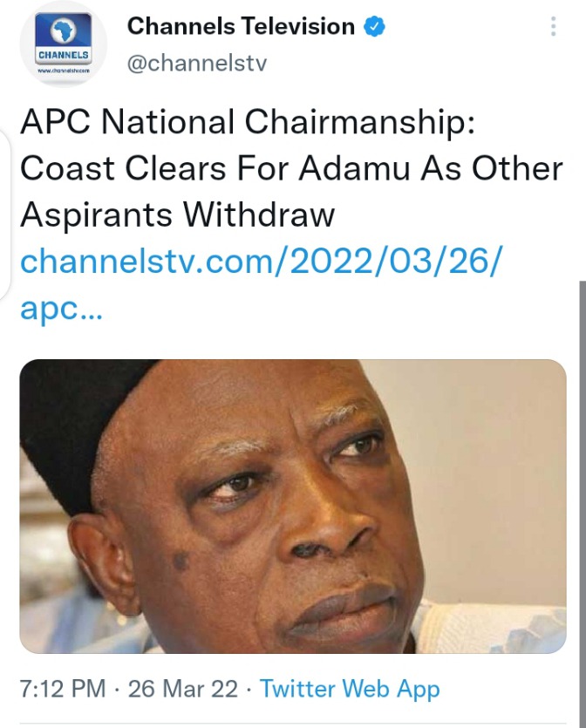Image resolution: width=586 pixels, height=728 pixels.
Task: Open the three-dot tweet options menu
Action: click(553, 27)
